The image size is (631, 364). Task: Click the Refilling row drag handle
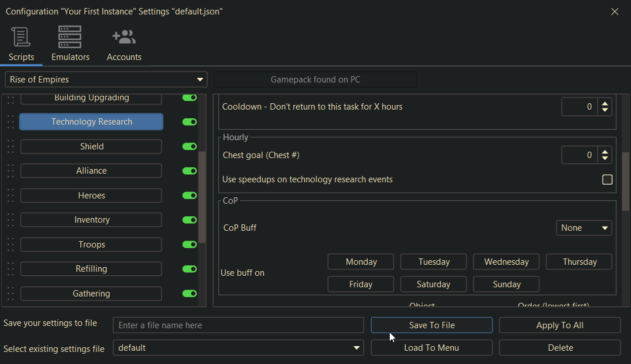pos(11,269)
